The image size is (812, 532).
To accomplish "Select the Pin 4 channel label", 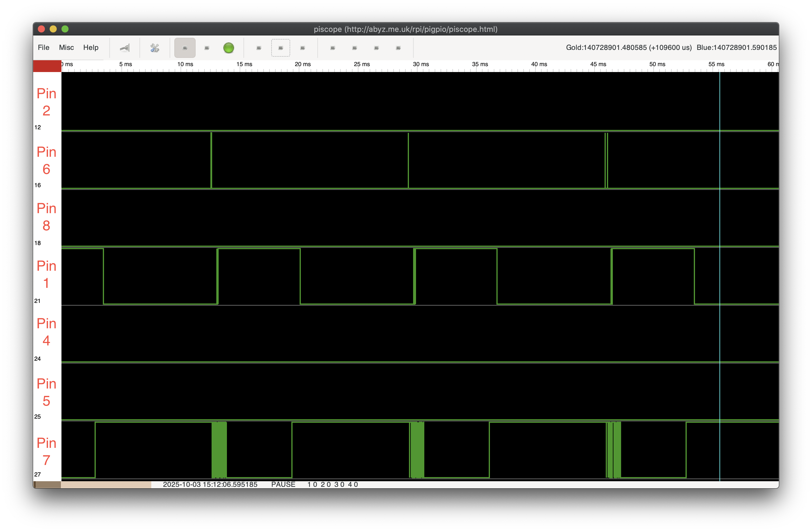I will tap(46, 332).
